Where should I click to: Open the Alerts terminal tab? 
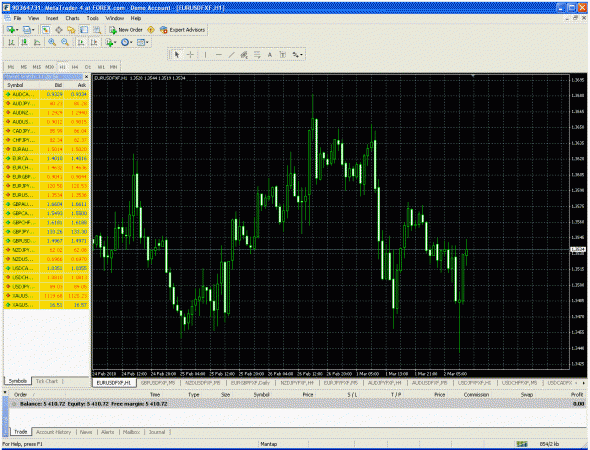click(107, 432)
